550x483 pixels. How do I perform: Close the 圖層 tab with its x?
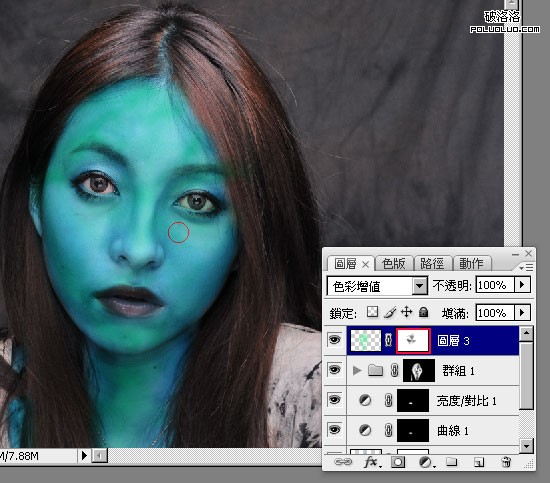pyautogui.click(x=365, y=264)
